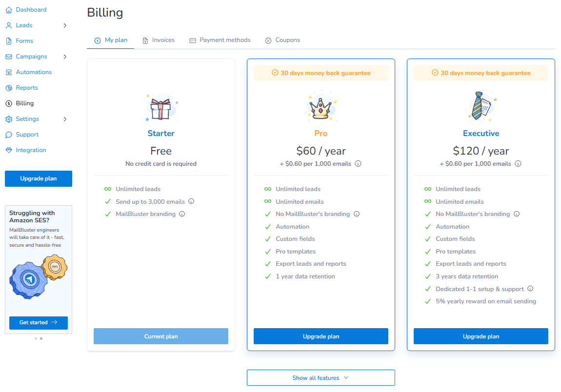561x392 pixels.
Task: Click the Dashboard home icon
Action: click(9, 10)
